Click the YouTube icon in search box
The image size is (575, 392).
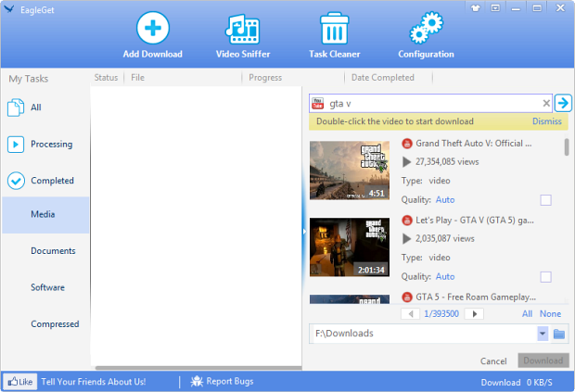pyautogui.click(x=317, y=103)
